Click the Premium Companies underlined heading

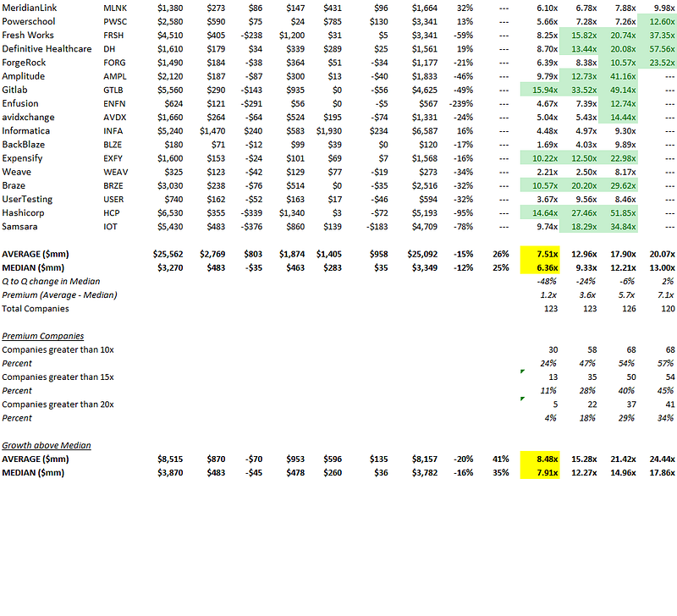(x=43, y=336)
